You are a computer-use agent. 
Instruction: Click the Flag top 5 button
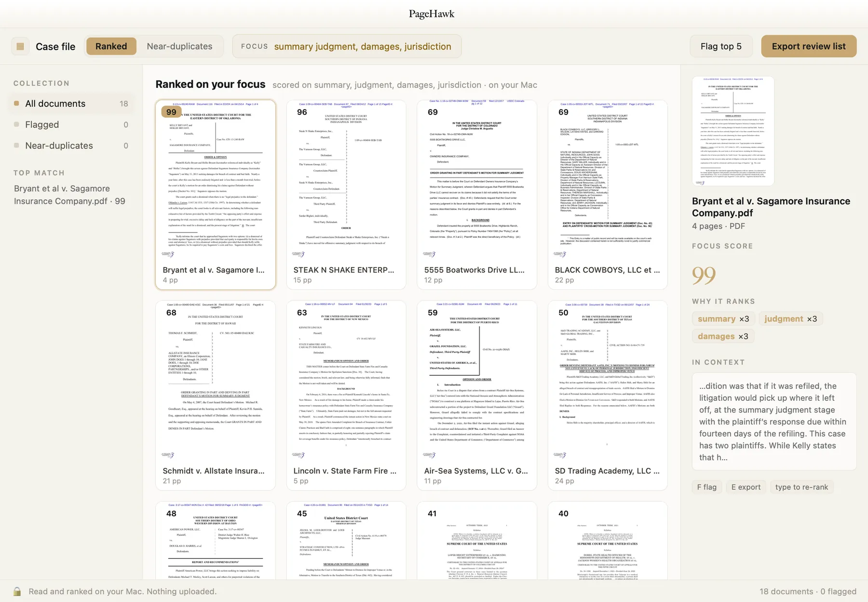721,46
